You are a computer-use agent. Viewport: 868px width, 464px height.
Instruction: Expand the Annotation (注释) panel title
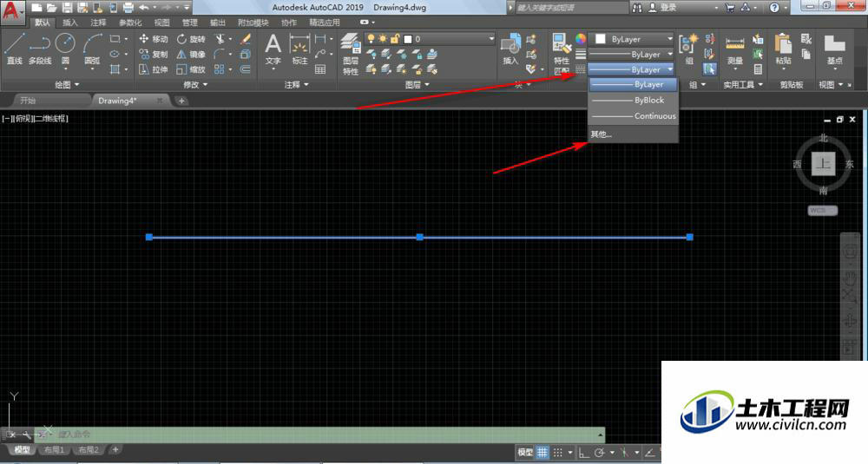pyautogui.click(x=297, y=85)
